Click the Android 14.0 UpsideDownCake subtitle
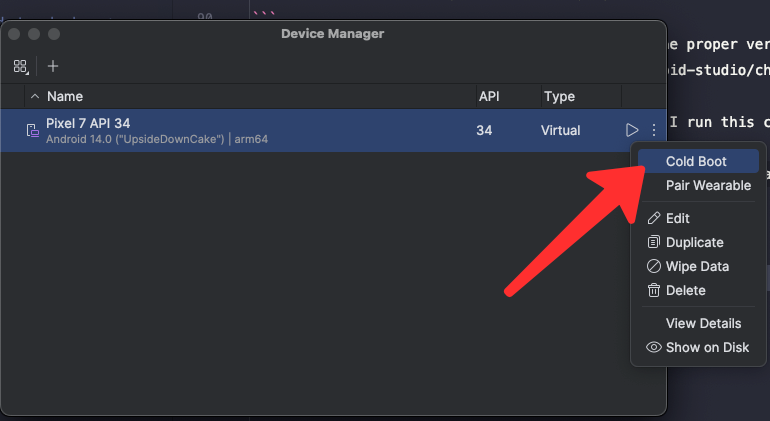770x421 pixels. [x=157, y=139]
